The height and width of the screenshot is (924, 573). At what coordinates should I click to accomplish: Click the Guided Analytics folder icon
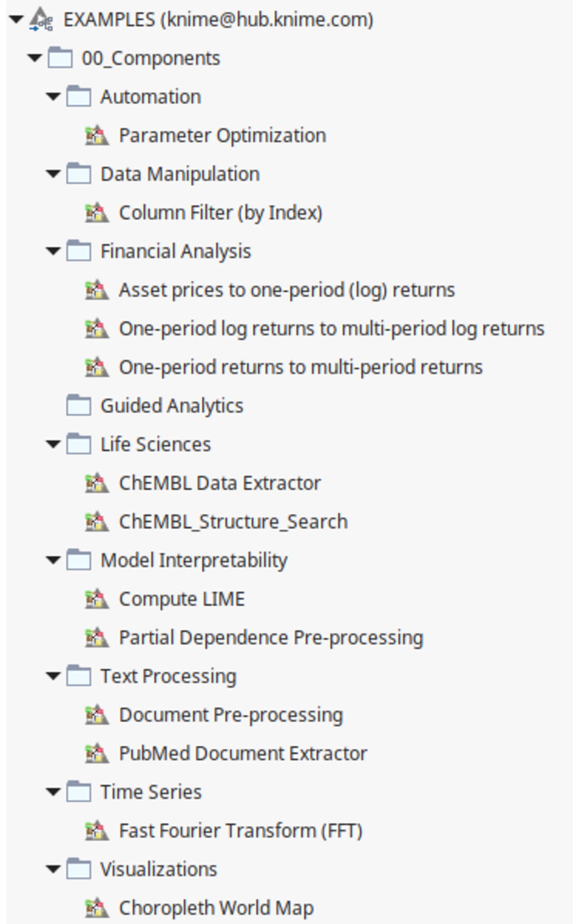coord(79,405)
